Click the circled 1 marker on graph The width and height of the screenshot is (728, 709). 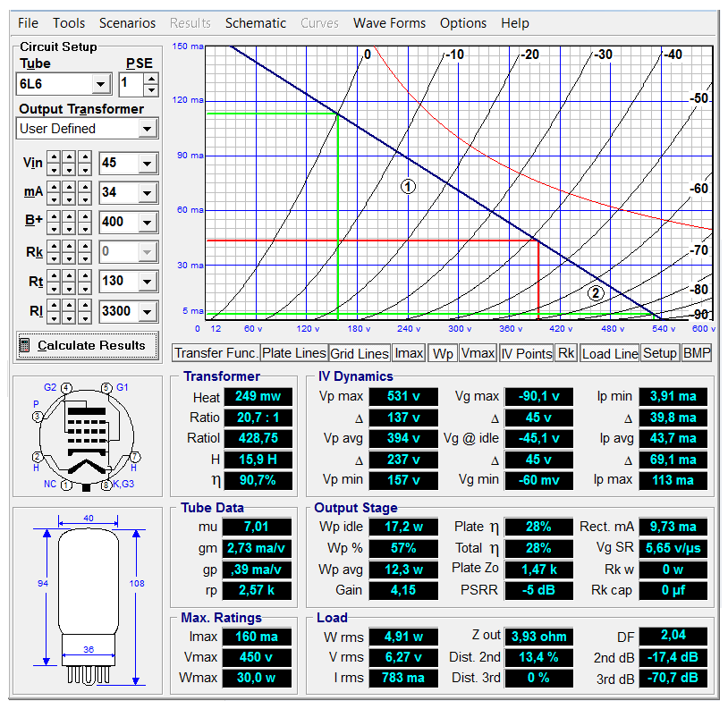(x=408, y=187)
